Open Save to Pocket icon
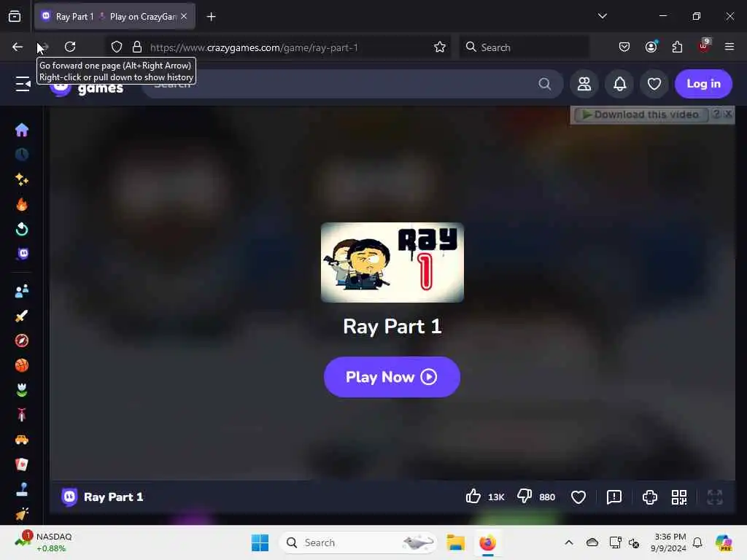 click(624, 47)
